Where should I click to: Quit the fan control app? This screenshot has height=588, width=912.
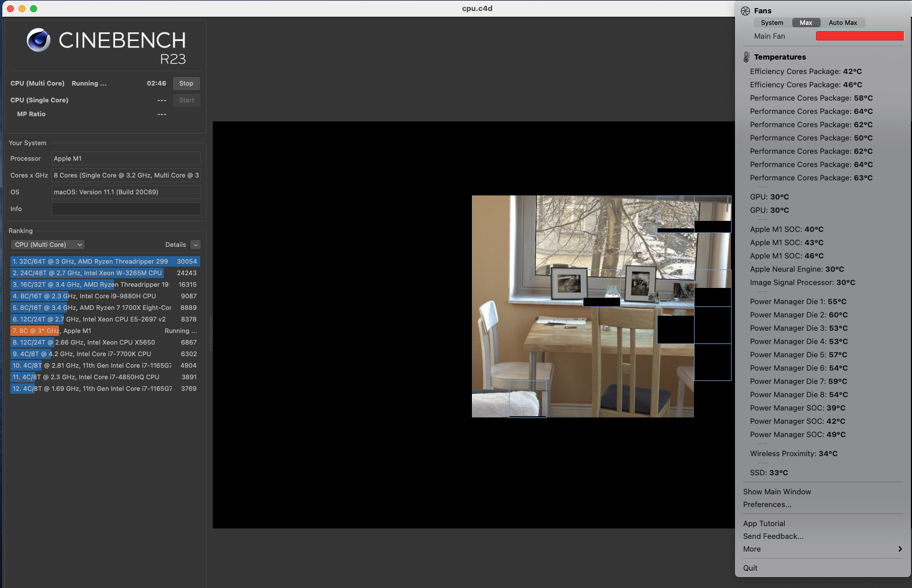coord(750,568)
